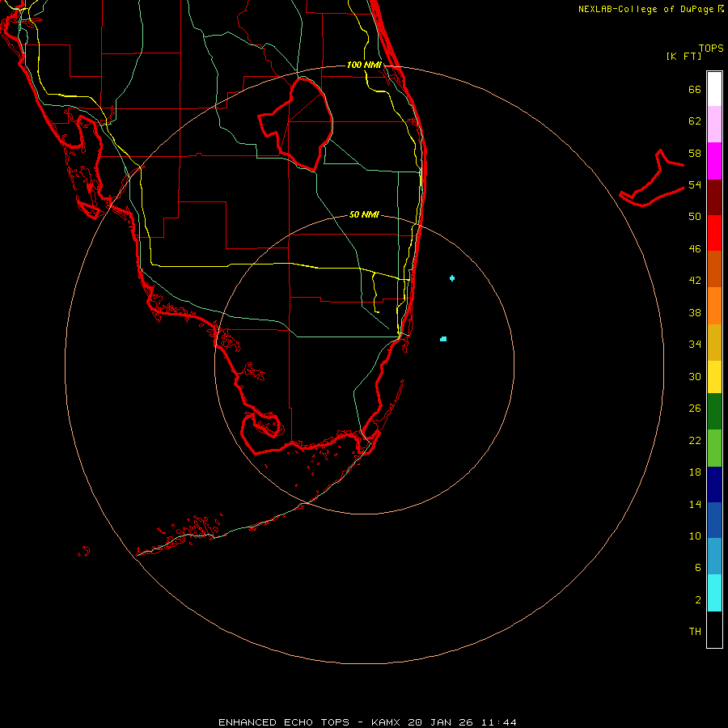This screenshot has height=728, width=728.
Task: Click the '[K FT]' units label
Action: point(684,56)
